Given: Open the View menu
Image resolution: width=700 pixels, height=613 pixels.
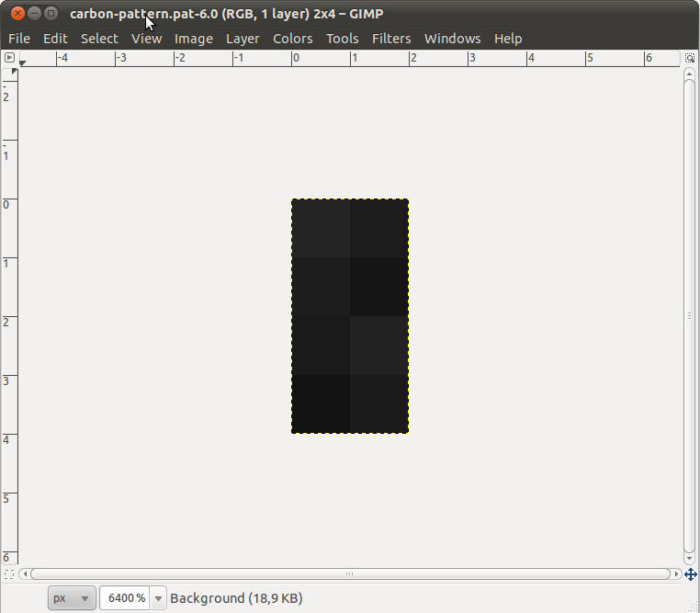Looking at the screenshot, I should 146,39.
